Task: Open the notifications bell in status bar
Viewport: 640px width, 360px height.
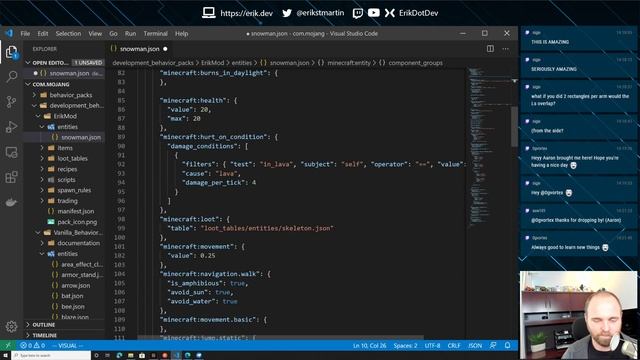Action: 507,345
